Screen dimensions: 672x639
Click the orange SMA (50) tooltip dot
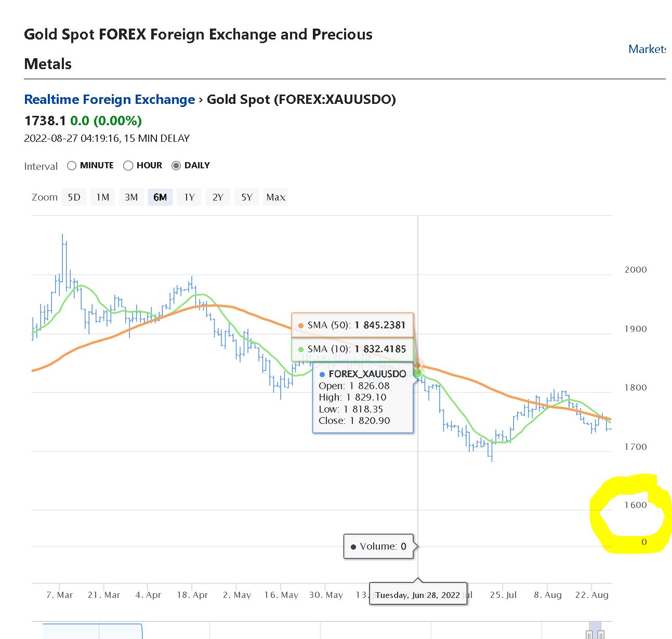click(300, 326)
